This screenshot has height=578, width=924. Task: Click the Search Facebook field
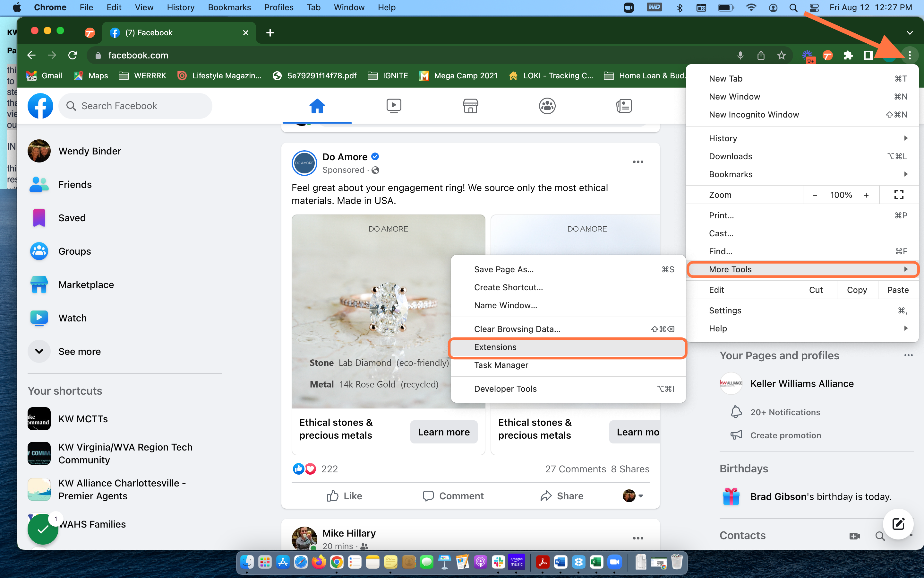click(x=135, y=106)
